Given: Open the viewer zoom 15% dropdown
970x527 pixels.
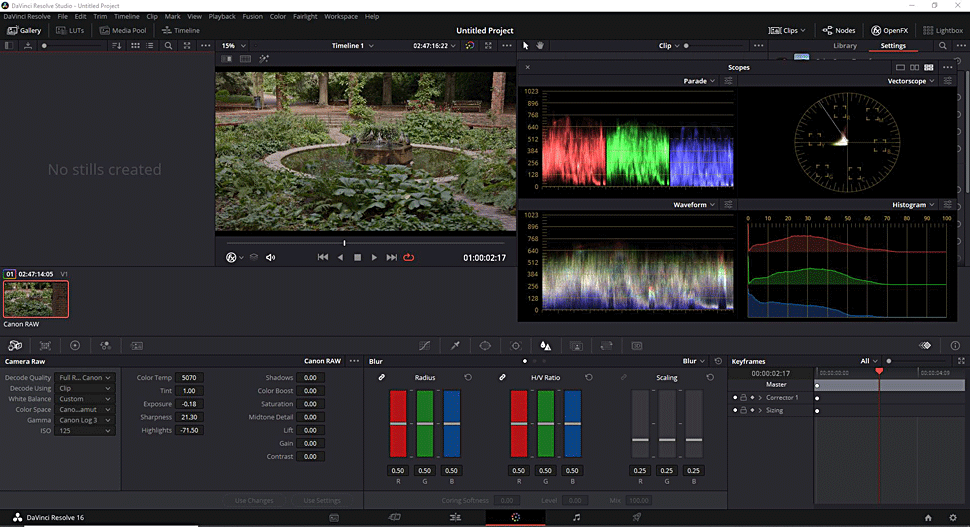Looking at the screenshot, I should click(x=234, y=46).
